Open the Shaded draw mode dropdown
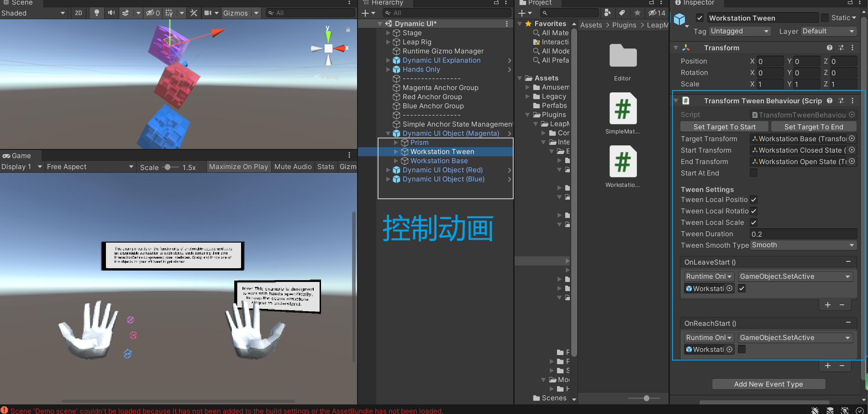This screenshot has height=414, width=868. point(32,13)
